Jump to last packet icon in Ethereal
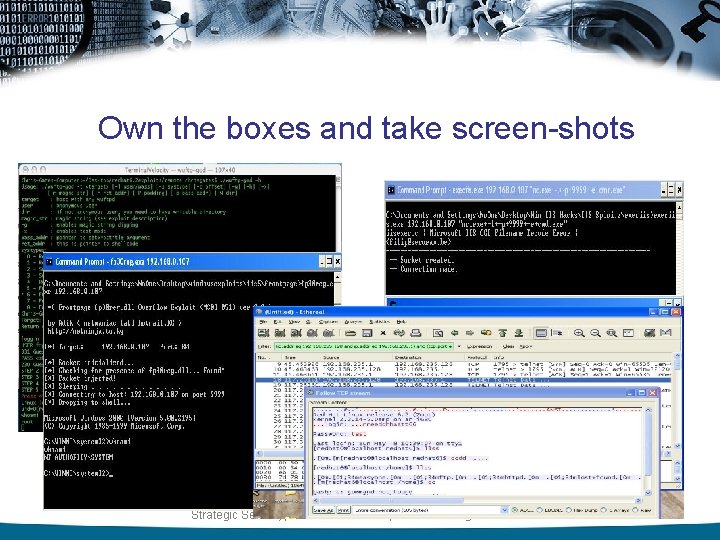The width and height of the screenshot is (720, 540). click(x=518, y=333)
